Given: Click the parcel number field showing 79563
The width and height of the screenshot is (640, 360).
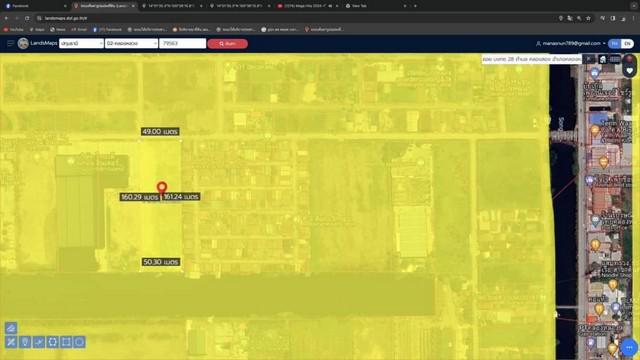Looking at the screenshot, I should click(x=182, y=43).
